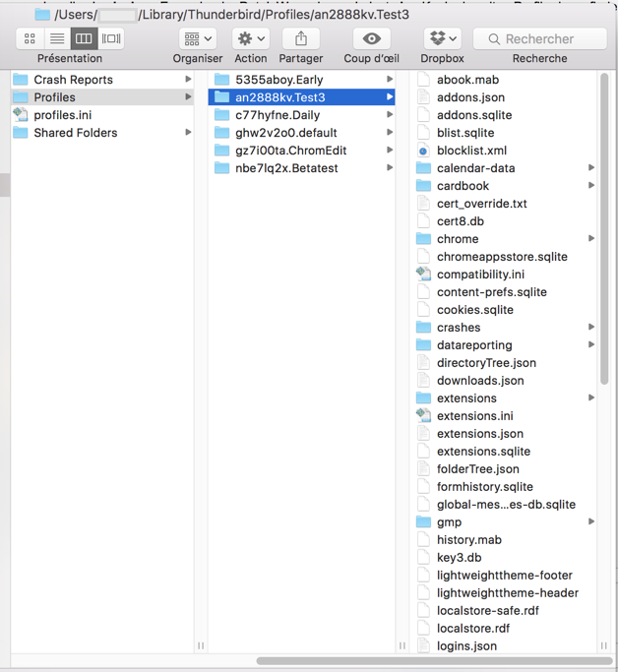The height and width of the screenshot is (672, 618).
Task: Click the folderTree.json file icon
Action: click(x=423, y=469)
